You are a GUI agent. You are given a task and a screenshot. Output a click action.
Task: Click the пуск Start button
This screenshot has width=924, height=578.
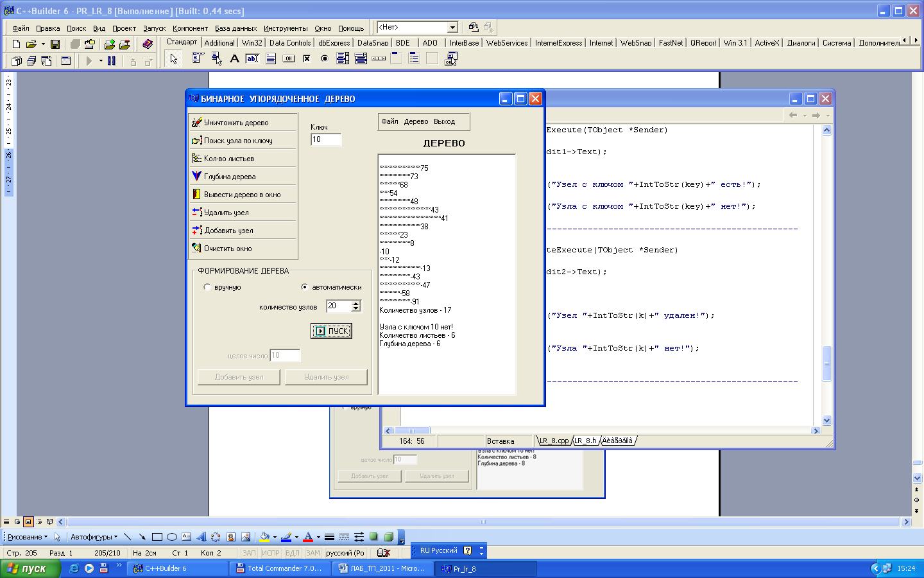point(30,568)
